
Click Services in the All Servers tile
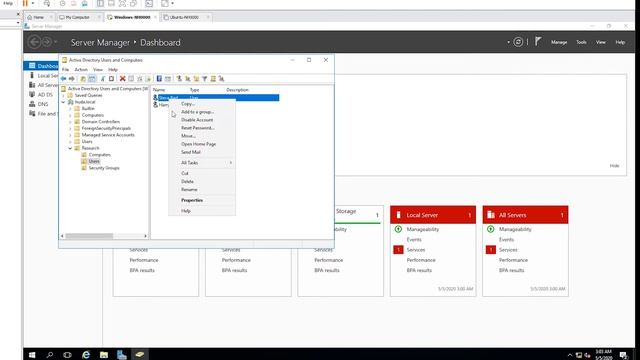coord(508,250)
